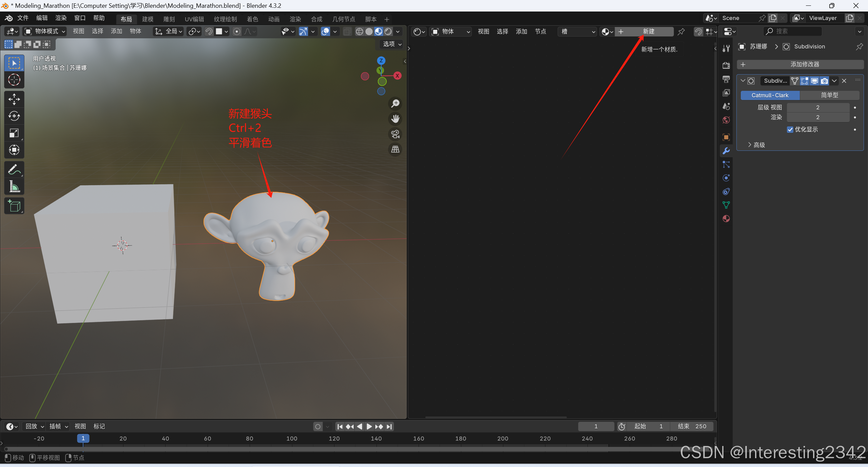
Task: Click the Add Cube tool icon
Action: [x=14, y=206]
